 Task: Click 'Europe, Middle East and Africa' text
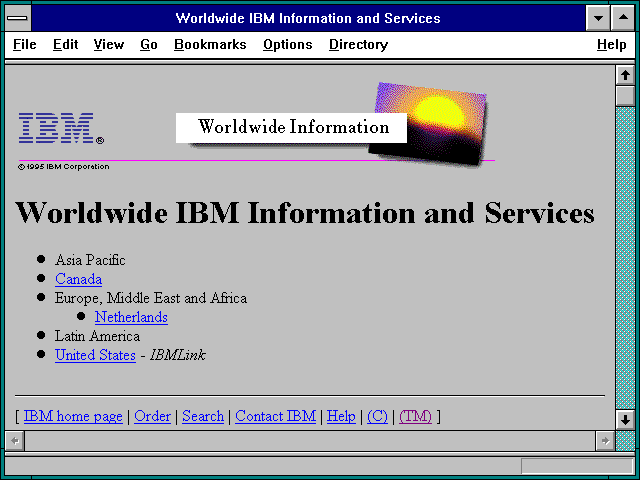click(151, 298)
